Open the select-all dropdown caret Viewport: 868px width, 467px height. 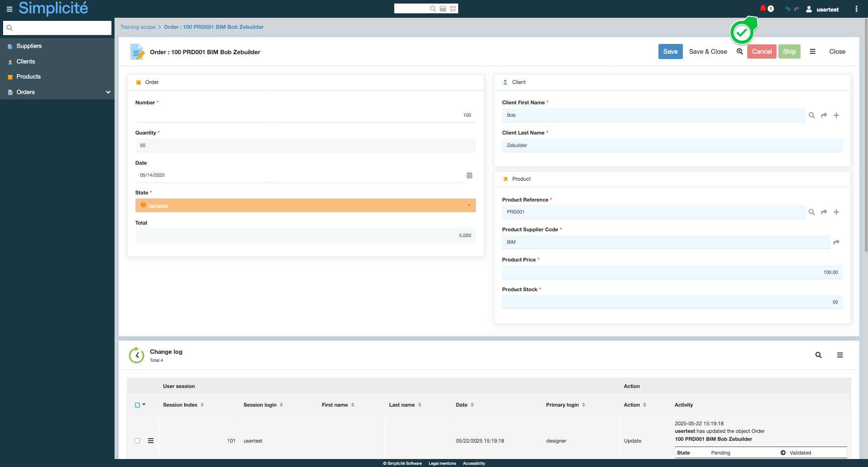click(144, 405)
